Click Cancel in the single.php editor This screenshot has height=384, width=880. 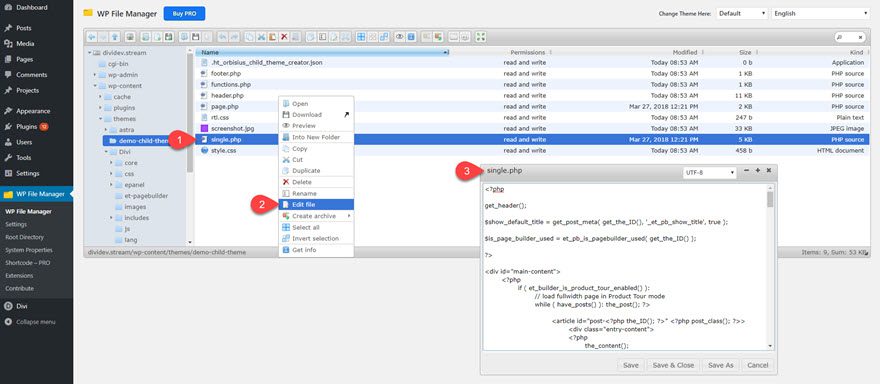click(x=758, y=365)
